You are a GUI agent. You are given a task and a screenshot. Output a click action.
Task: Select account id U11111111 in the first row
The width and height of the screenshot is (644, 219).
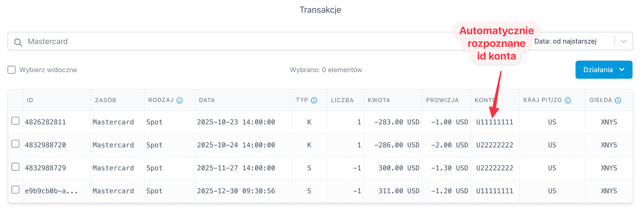coord(495,122)
